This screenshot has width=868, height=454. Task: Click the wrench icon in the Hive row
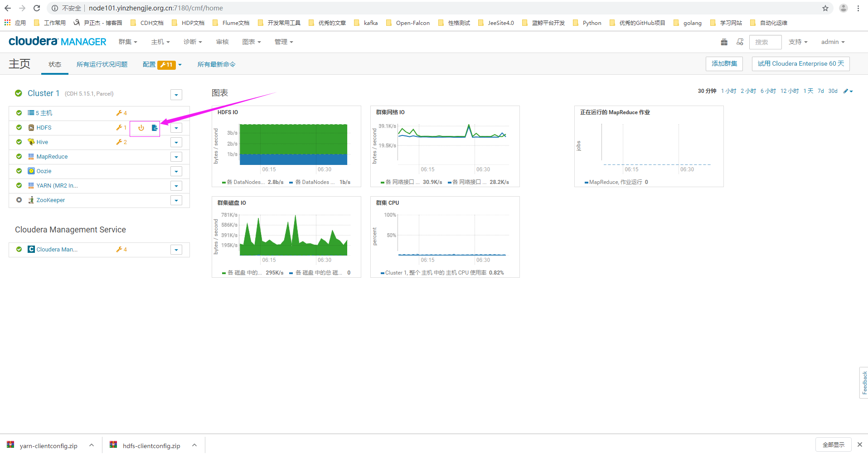coord(119,142)
